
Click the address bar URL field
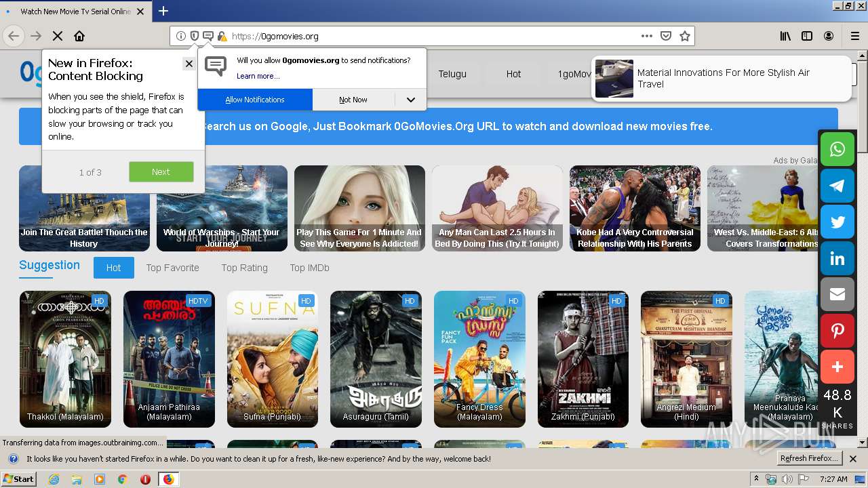click(434, 36)
